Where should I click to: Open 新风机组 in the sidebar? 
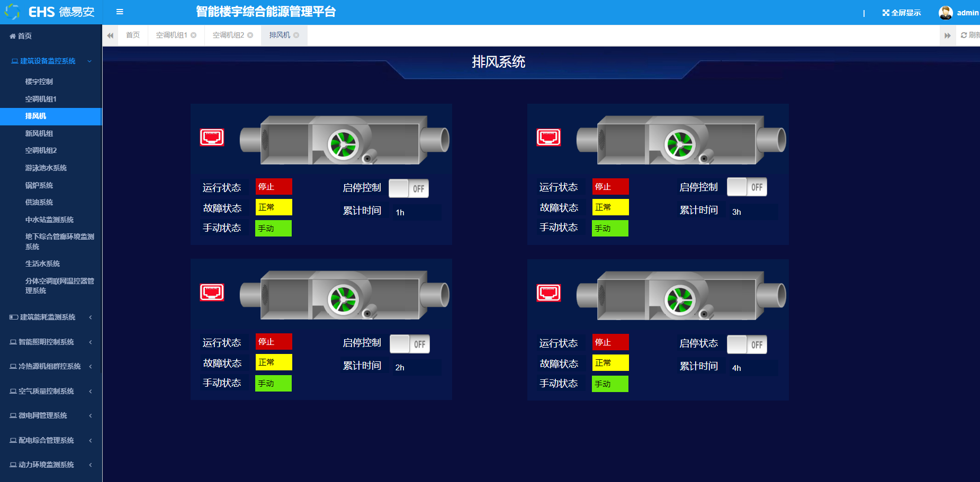click(x=39, y=133)
